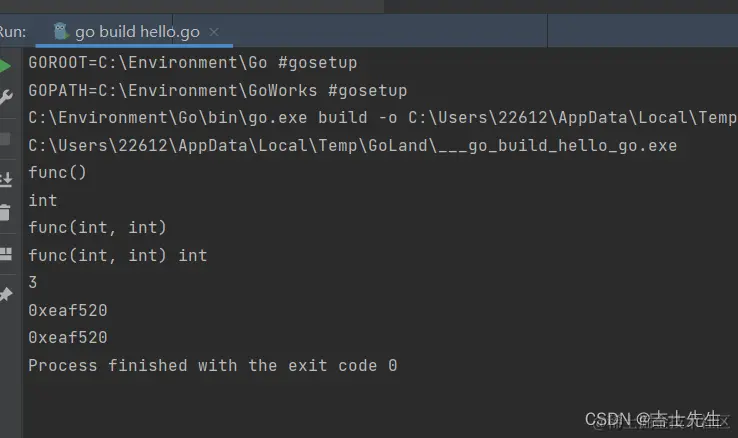Click the 'Process finished with the exit code 0' text
Screen dimensions: 738x438
point(212,365)
